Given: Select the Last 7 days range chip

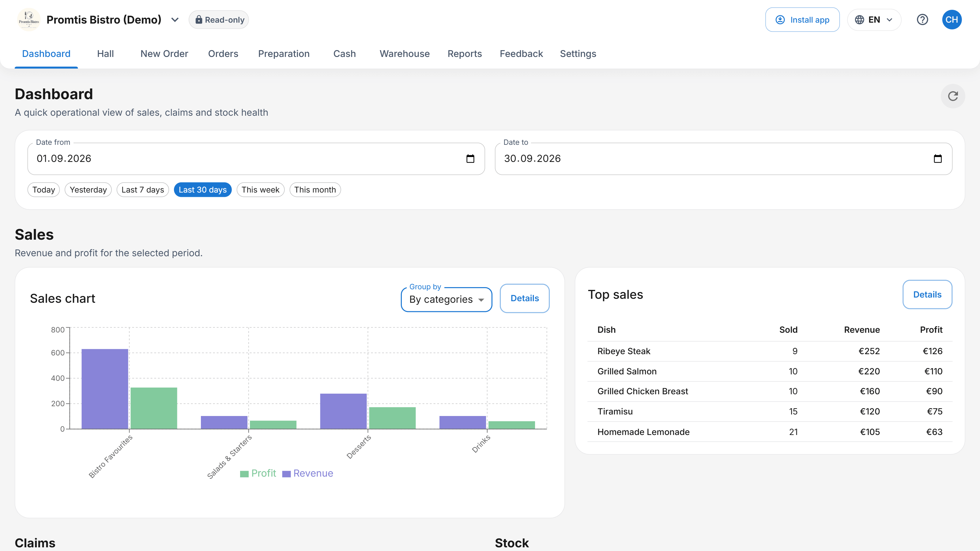Looking at the screenshot, I should (x=143, y=190).
